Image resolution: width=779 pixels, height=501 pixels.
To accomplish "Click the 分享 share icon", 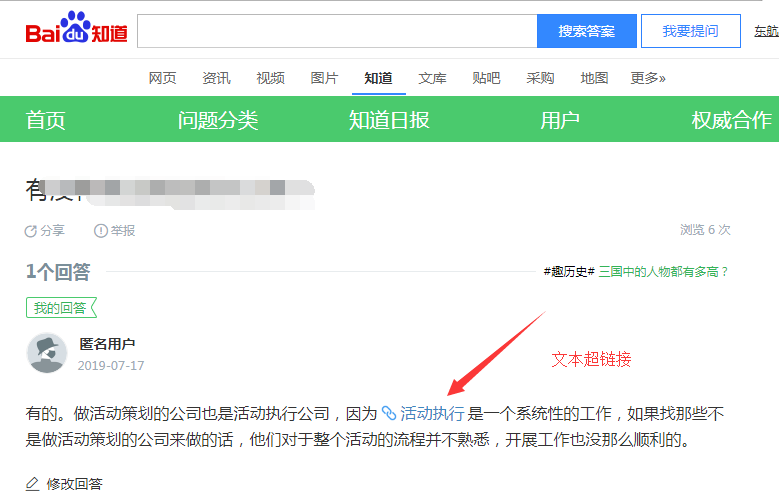I will tap(31, 231).
